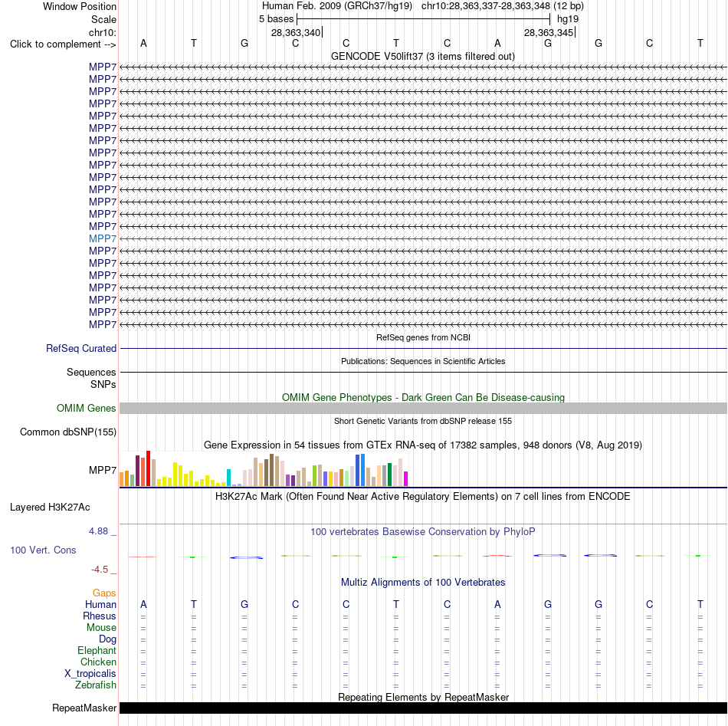
Task: Click the 28,363,340 coordinate marker
Action: click(x=297, y=32)
